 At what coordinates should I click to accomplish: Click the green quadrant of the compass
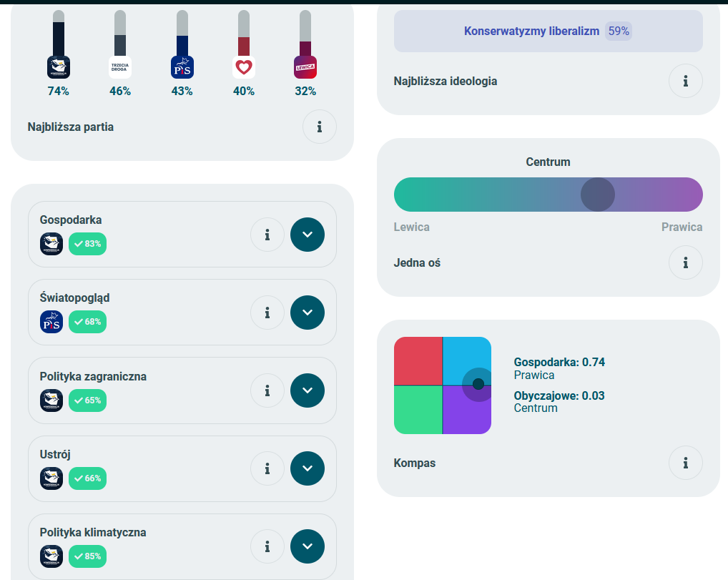[418, 410]
